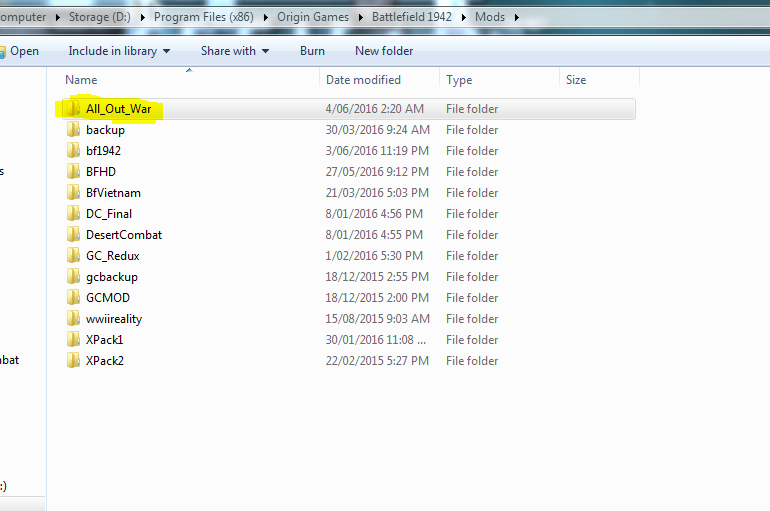Image resolution: width=770 pixels, height=511 pixels.
Task: Expand breadcrumb arrow after Origin Games
Action: 360,17
